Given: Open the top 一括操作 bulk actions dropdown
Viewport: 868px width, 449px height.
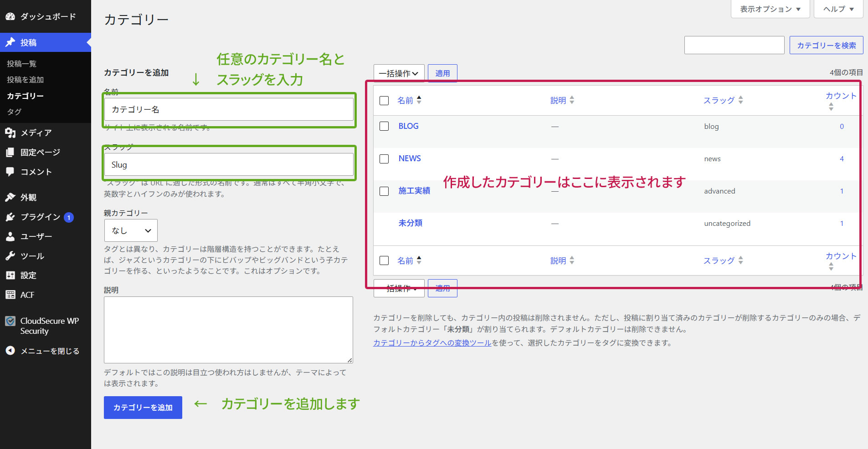Looking at the screenshot, I should pyautogui.click(x=399, y=73).
